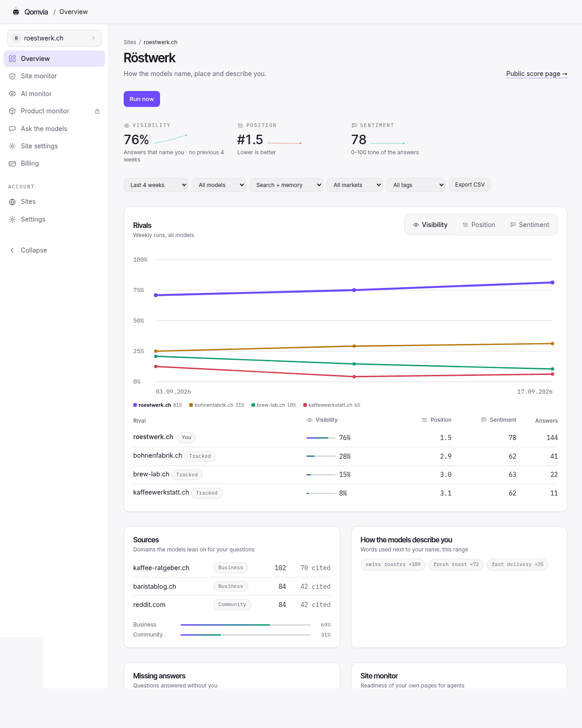Open Site monitor from the sidebar
This screenshot has height=728, width=582.
55,76
